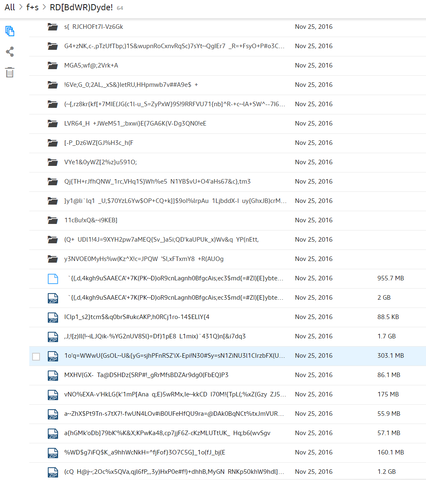Open folder starting with !6Ve;G_0;2AL
This screenshot has width=426, height=480.
pos(131,85)
